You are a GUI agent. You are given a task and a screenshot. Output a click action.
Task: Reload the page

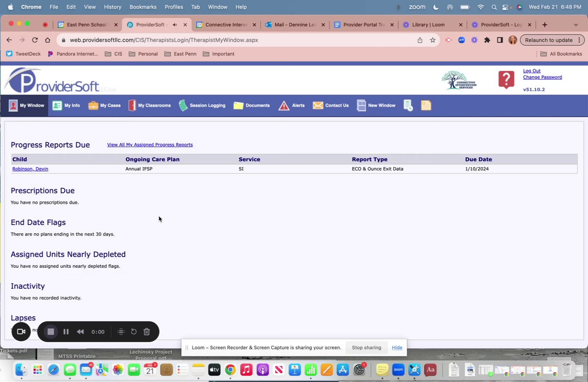point(35,40)
